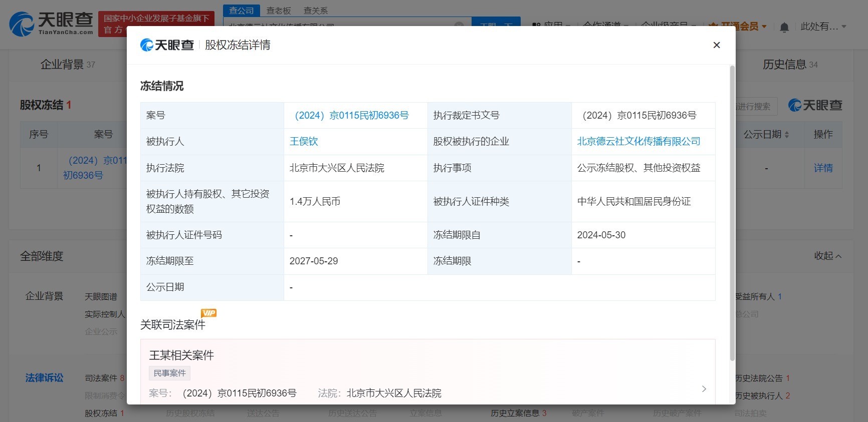The image size is (868, 422).
Task: Click 详情 link in background table
Action: tap(823, 168)
